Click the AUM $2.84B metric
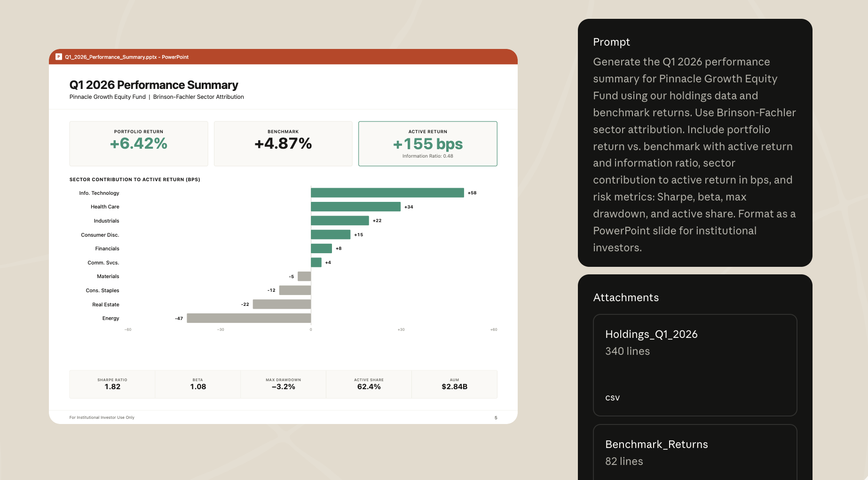This screenshot has width=868, height=480. click(x=455, y=384)
